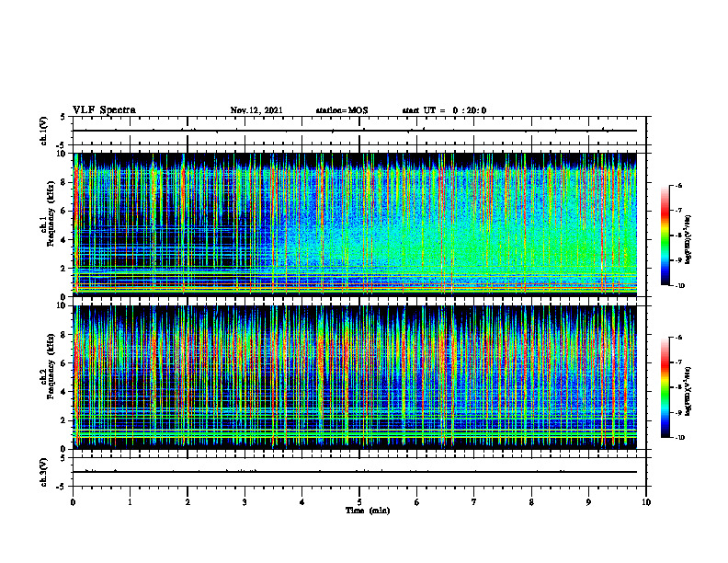
Task: Click the "start UT = 0 : 20: 0" text
Action: [444, 110]
